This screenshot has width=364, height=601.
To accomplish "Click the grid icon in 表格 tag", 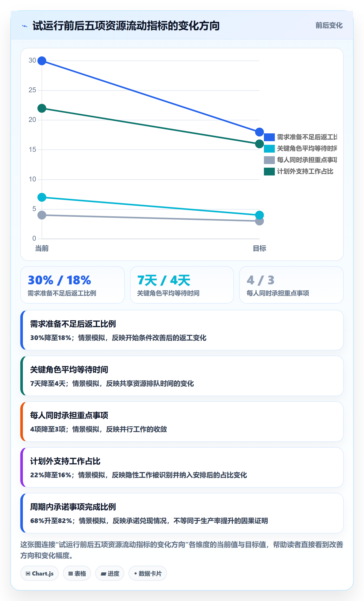I will pos(70,573).
